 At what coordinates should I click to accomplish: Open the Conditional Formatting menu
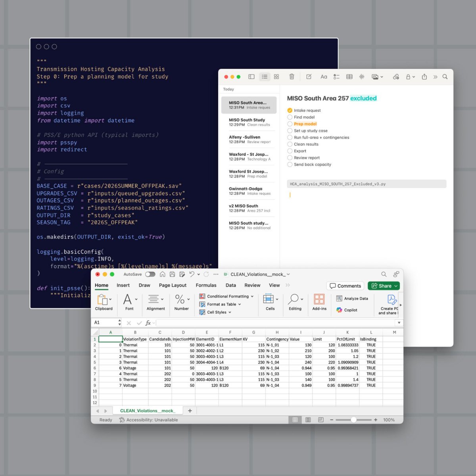pyautogui.click(x=226, y=296)
